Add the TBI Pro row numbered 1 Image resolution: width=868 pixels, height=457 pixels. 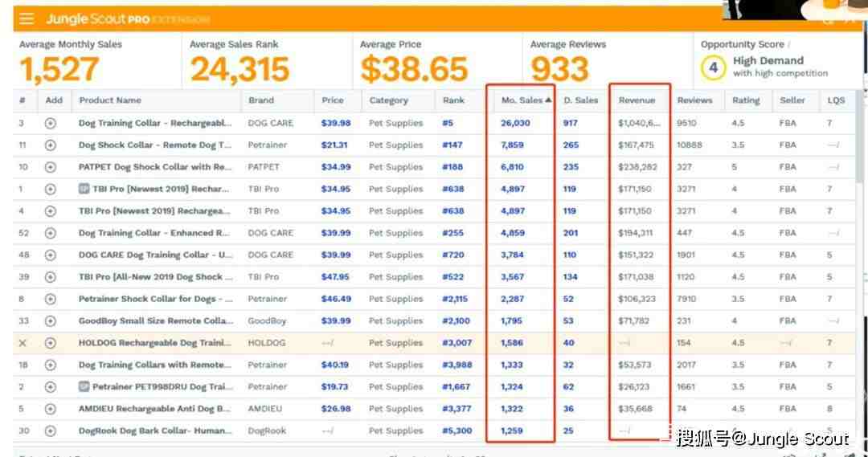pyautogui.click(x=51, y=190)
